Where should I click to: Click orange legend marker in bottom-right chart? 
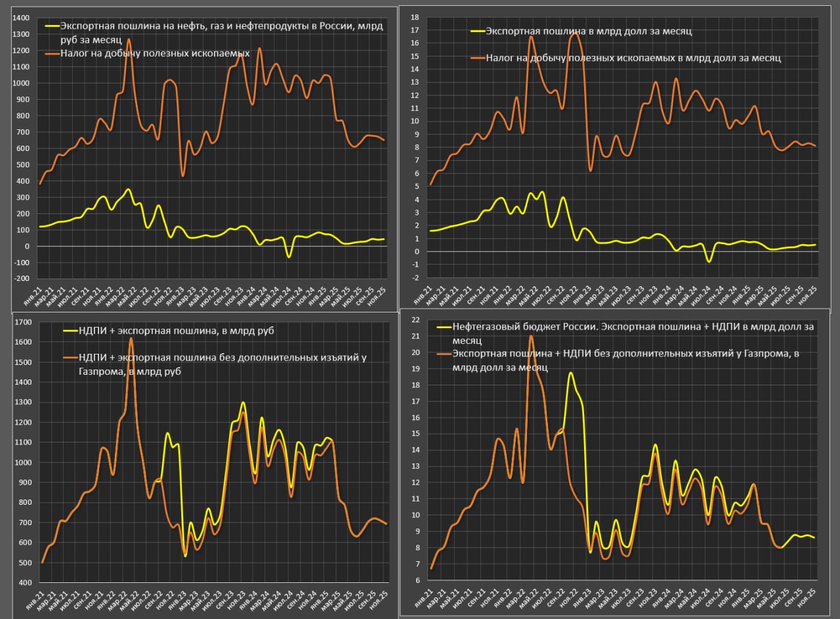(x=444, y=354)
